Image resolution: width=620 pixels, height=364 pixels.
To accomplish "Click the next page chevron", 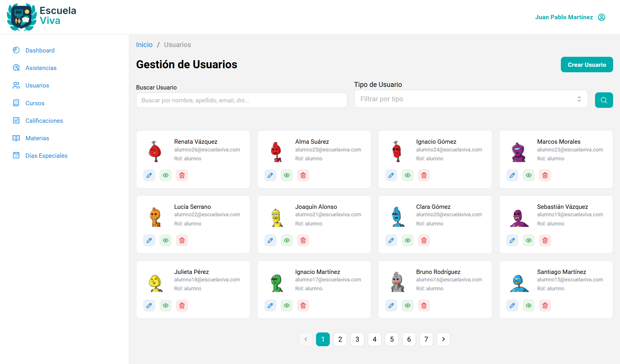I will click(x=443, y=339).
